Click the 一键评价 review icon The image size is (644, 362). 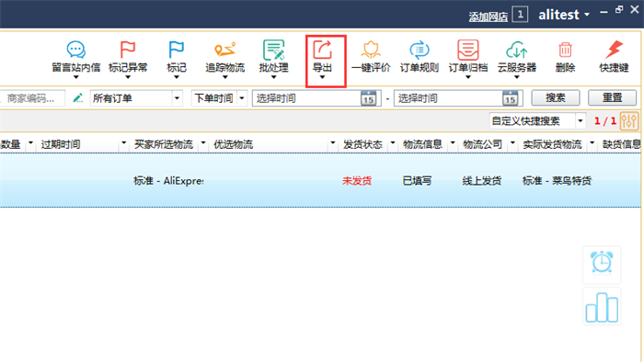pyautogui.click(x=371, y=50)
